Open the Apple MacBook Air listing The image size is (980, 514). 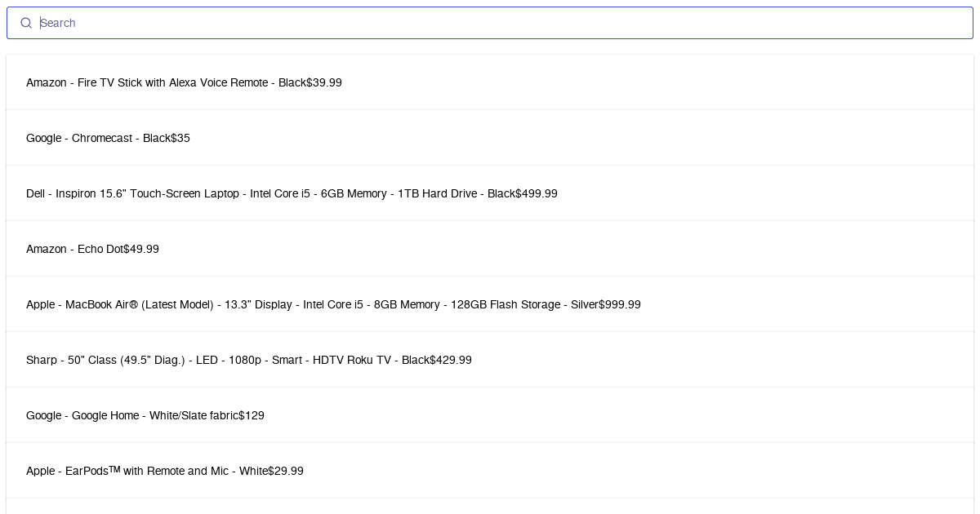(x=312, y=304)
